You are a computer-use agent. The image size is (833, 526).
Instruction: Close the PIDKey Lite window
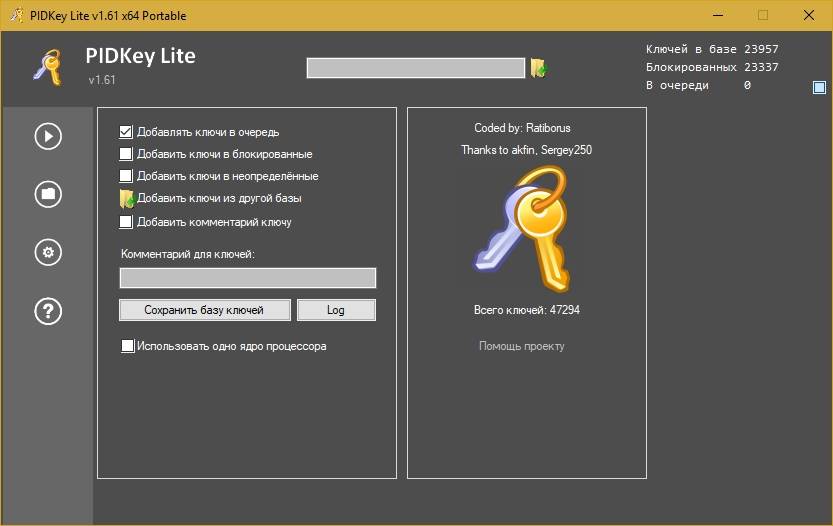[809, 15]
